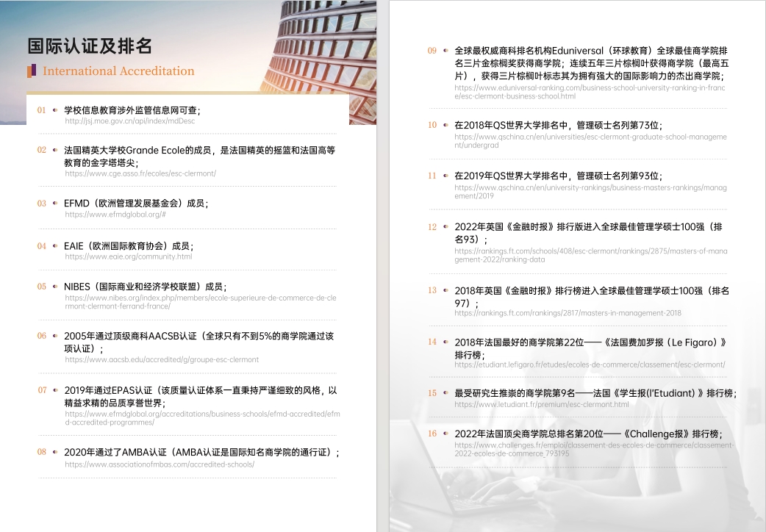Open the efmdglobal.org accreditations link under item 07
Screen dimensions: 766x532
coord(202,418)
